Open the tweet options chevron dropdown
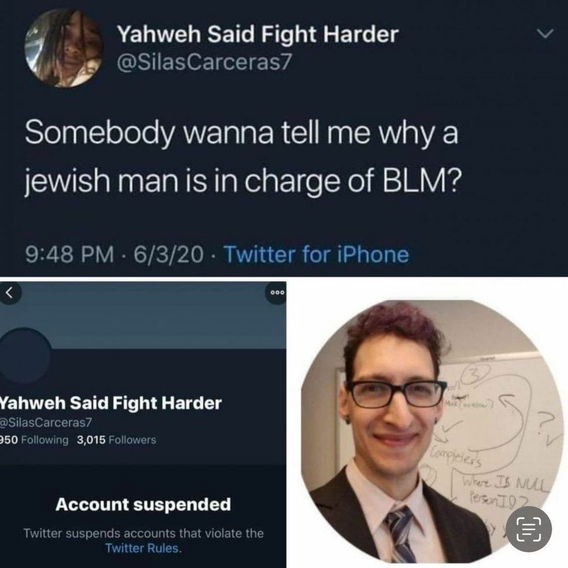This screenshot has width=568, height=568. 544,34
